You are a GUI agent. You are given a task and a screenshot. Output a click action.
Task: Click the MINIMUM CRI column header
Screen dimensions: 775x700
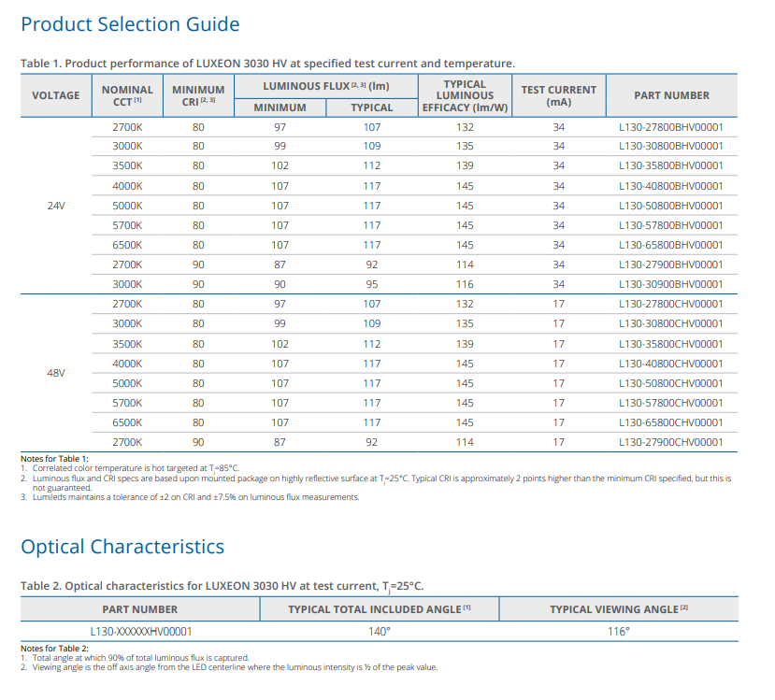click(198, 95)
